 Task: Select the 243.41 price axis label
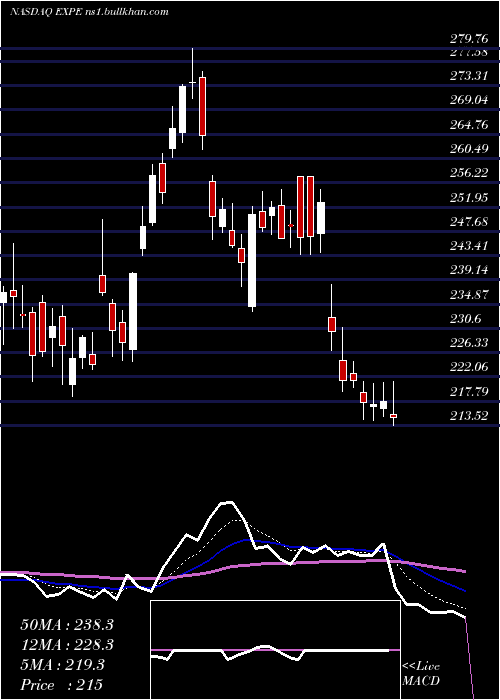click(x=468, y=246)
